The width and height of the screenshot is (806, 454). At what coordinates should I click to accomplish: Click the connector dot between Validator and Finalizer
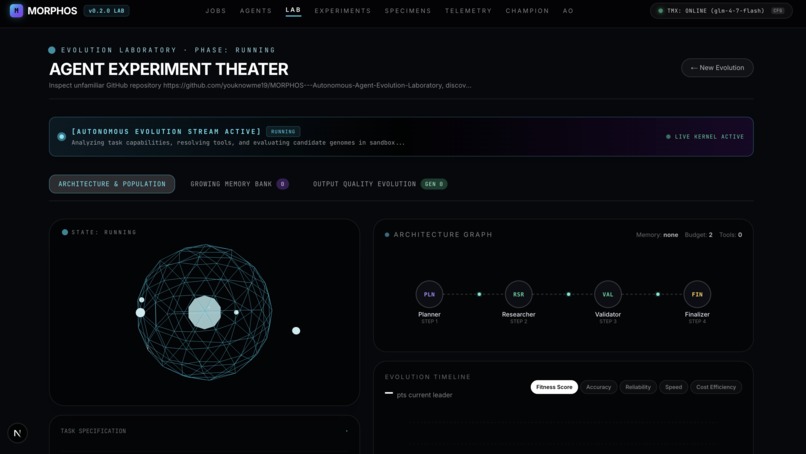[x=657, y=294]
